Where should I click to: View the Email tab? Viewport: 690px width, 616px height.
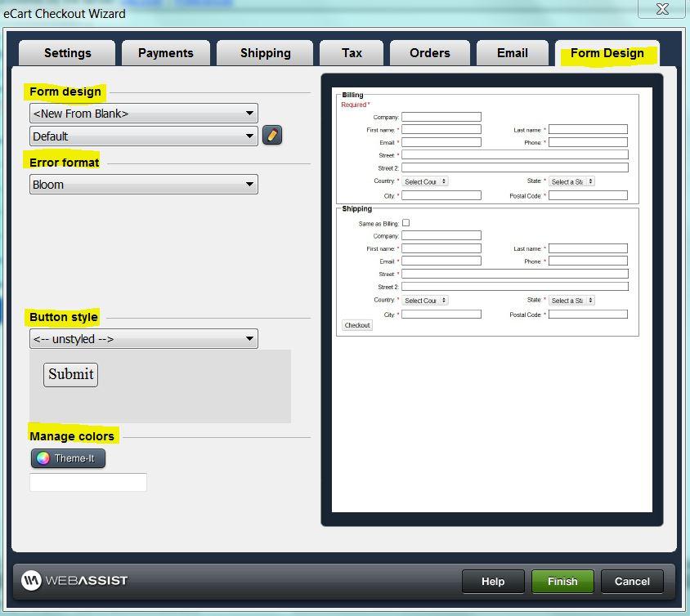pos(512,52)
